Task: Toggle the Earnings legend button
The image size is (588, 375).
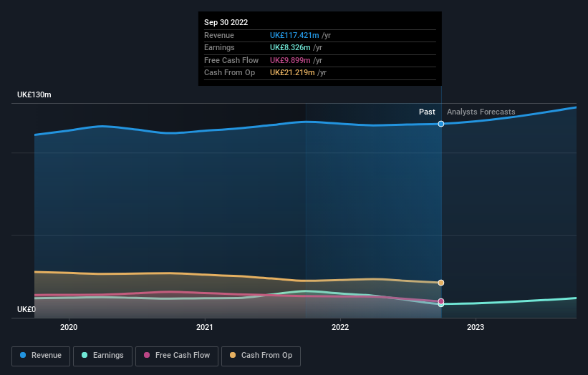Action: coord(102,356)
